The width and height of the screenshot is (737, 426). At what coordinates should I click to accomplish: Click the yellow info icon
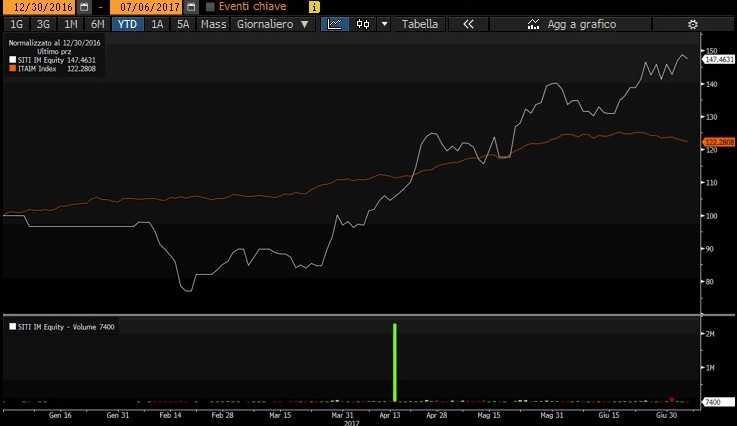(314, 7)
